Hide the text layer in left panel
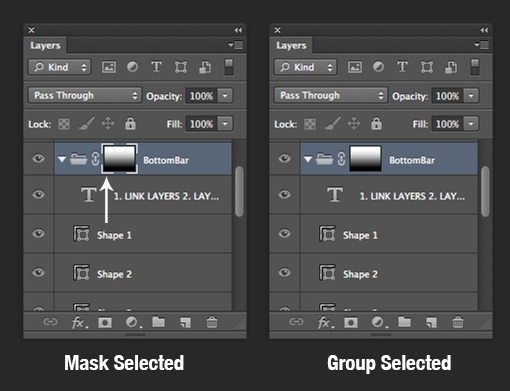 39,194
